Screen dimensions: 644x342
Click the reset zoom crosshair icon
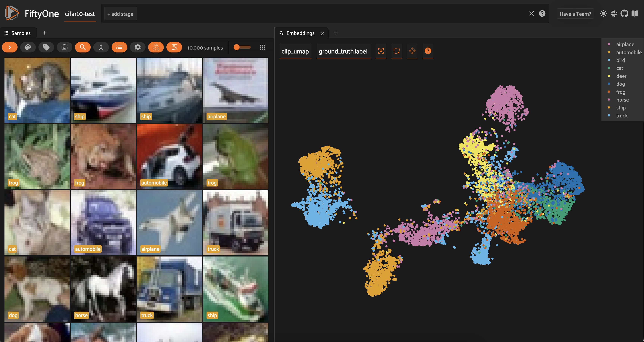click(381, 51)
